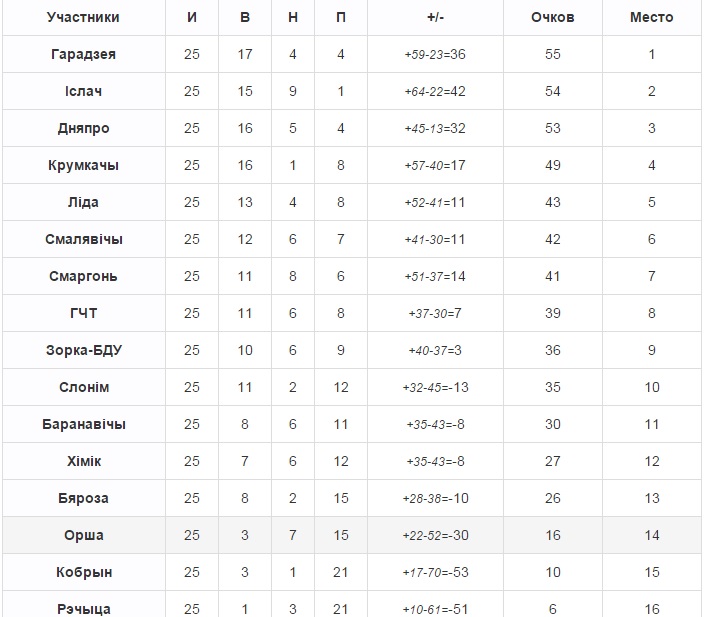This screenshot has width=704, height=617.
Task: Select the Зорка-БДУ team name
Action: [x=83, y=350]
